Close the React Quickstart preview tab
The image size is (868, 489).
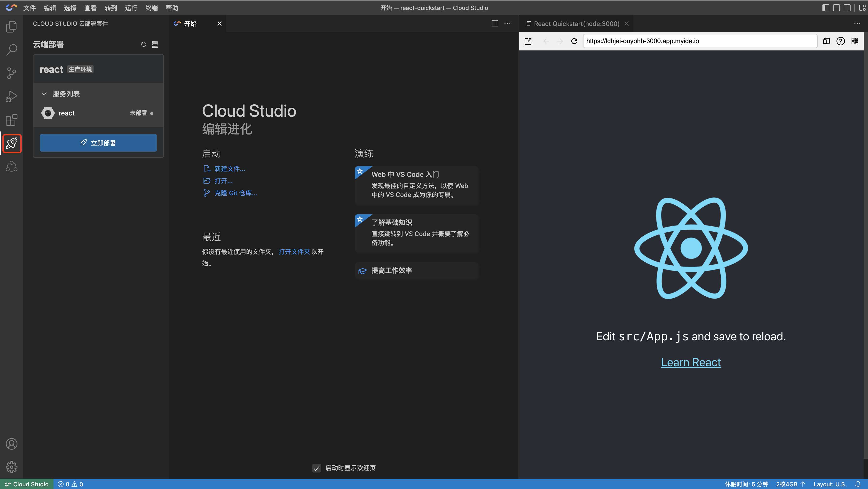pos(627,24)
